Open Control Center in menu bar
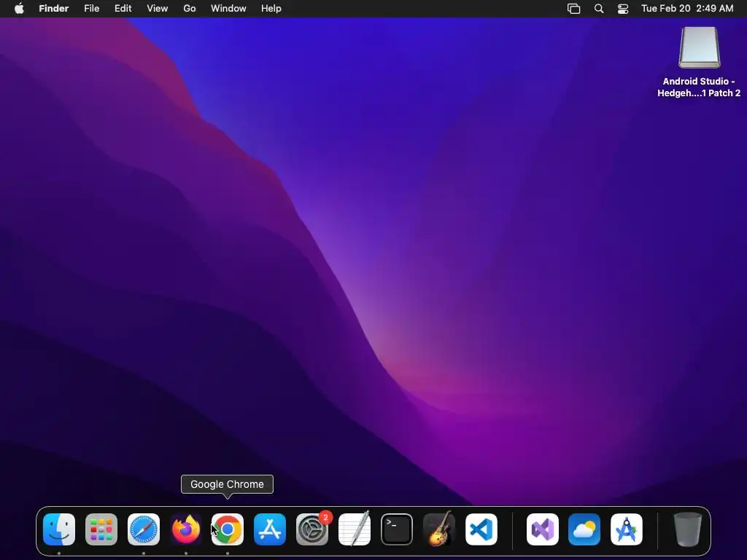This screenshot has height=560, width=747. click(623, 9)
